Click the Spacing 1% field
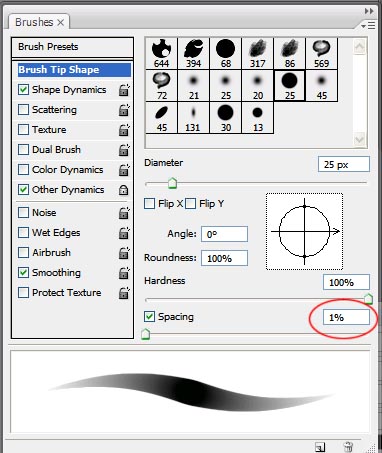This screenshot has width=382, height=453. point(346,317)
